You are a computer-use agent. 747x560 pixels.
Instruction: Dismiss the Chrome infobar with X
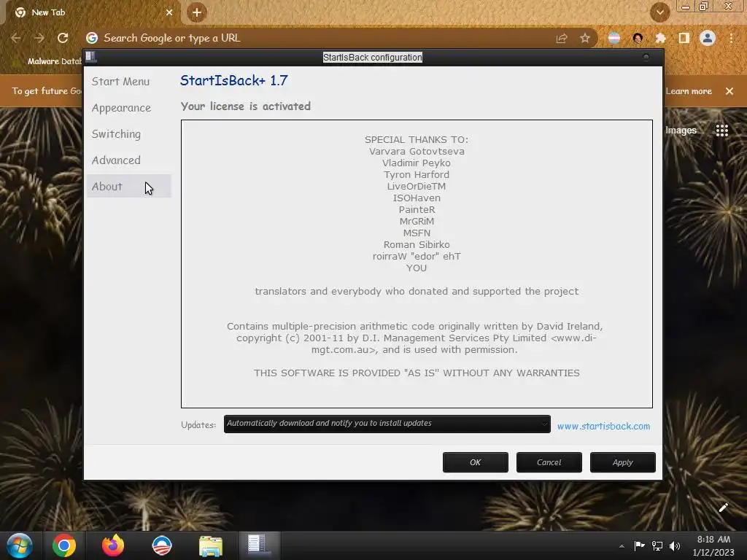[x=729, y=91]
